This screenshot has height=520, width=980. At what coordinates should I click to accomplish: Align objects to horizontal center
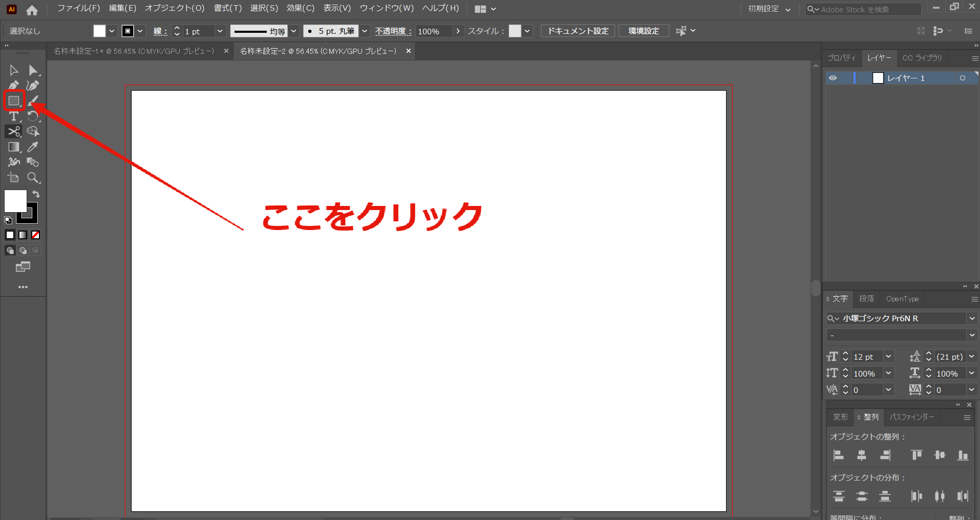pos(862,455)
